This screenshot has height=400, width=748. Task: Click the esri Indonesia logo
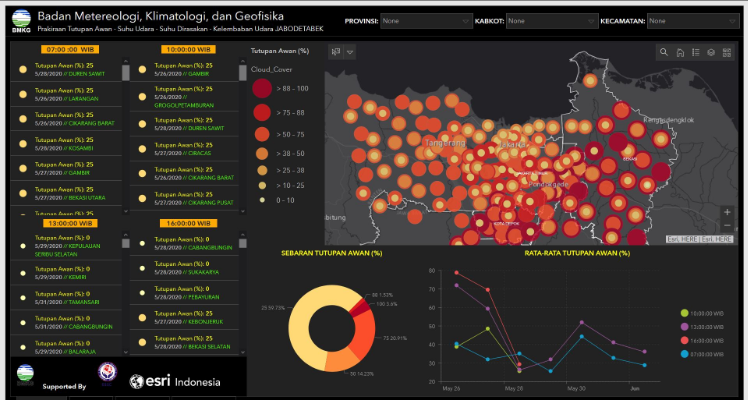(x=175, y=381)
